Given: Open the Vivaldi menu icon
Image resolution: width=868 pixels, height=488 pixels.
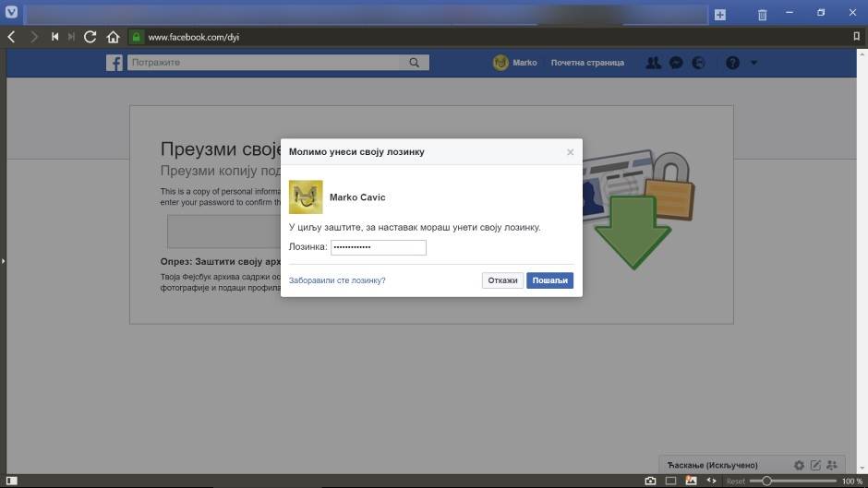Looking at the screenshot, I should (x=11, y=14).
